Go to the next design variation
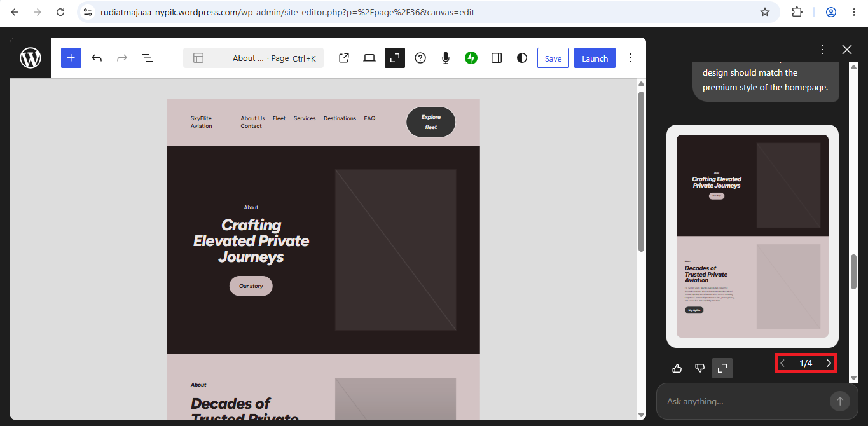Image resolution: width=868 pixels, height=426 pixels. point(829,363)
